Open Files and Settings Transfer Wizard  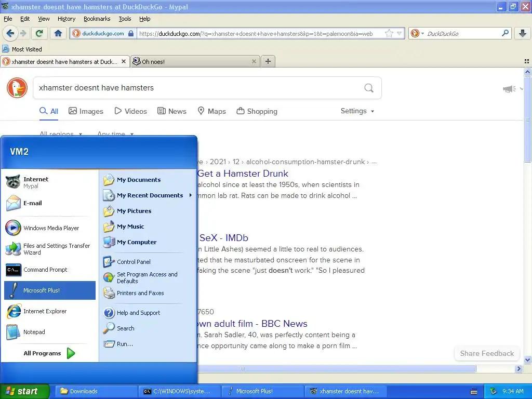tap(49, 249)
